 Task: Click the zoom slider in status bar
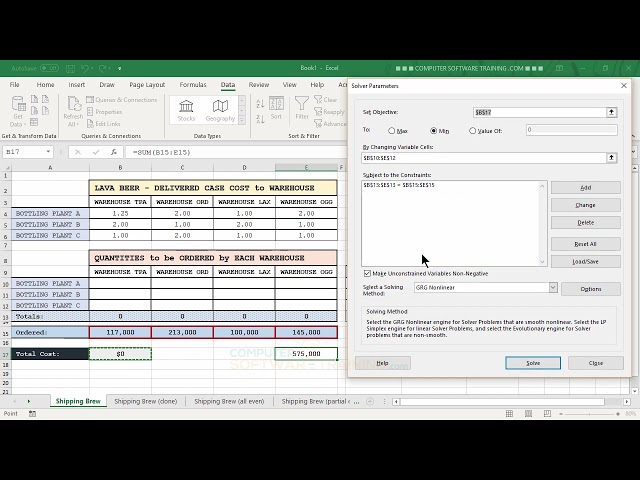click(x=590, y=414)
